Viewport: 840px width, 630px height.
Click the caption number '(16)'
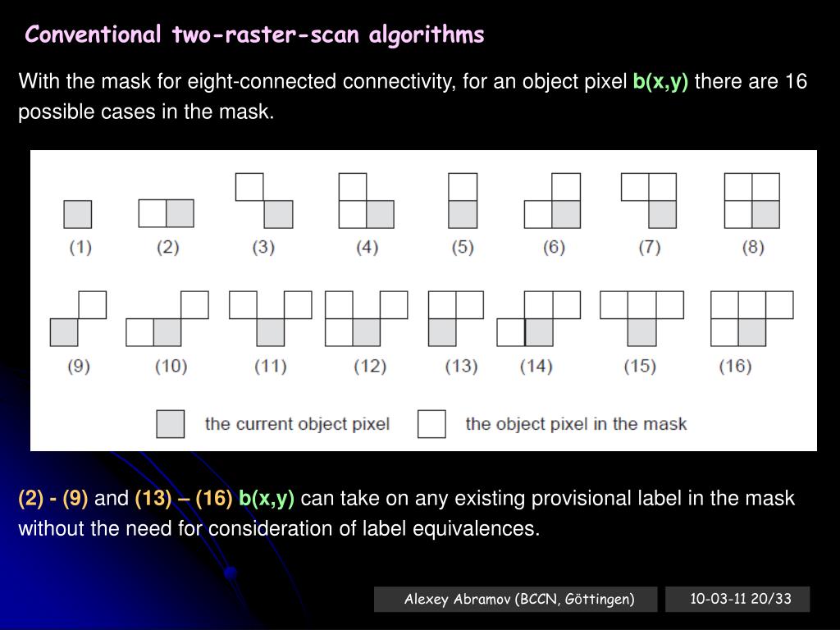(735, 367)
